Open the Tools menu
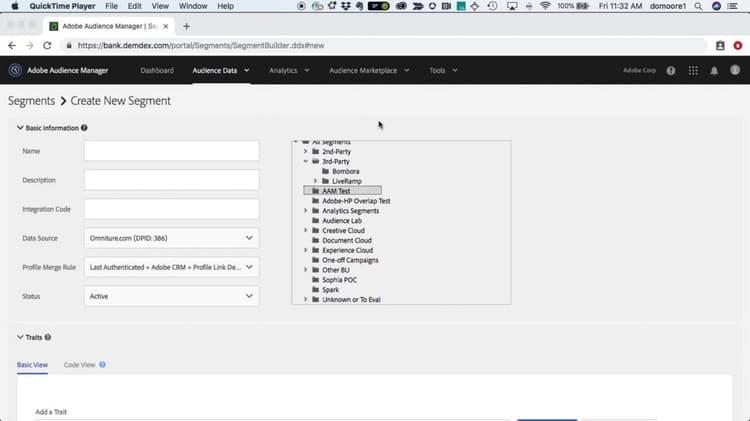Image resolution: width=750 pixels, height=421 pixels. coord(443,70)
